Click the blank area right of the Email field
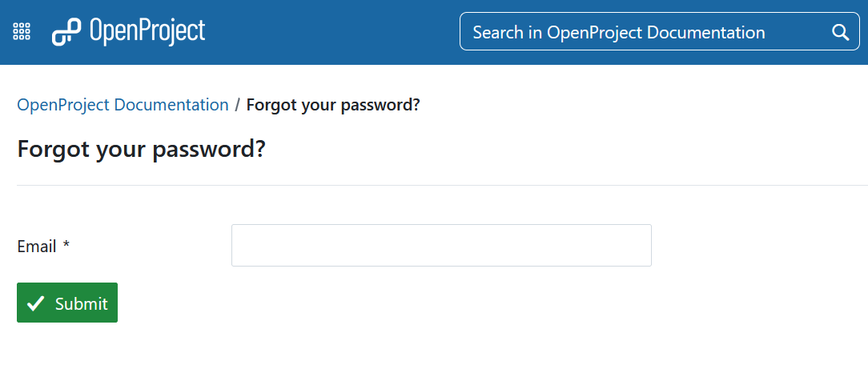 point(761,245)
